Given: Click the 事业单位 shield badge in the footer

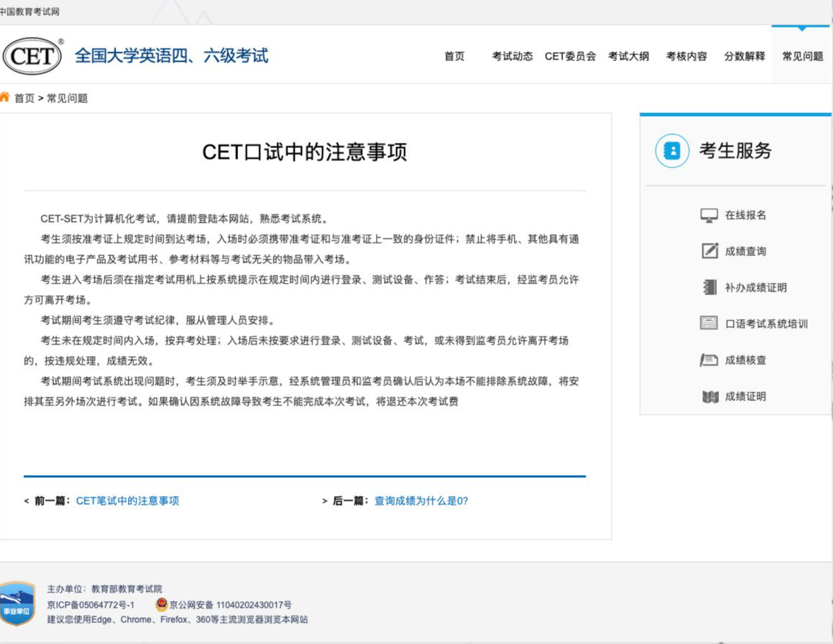Looking at the screenshot, I should pyautogui.click(x=17, y=603).
